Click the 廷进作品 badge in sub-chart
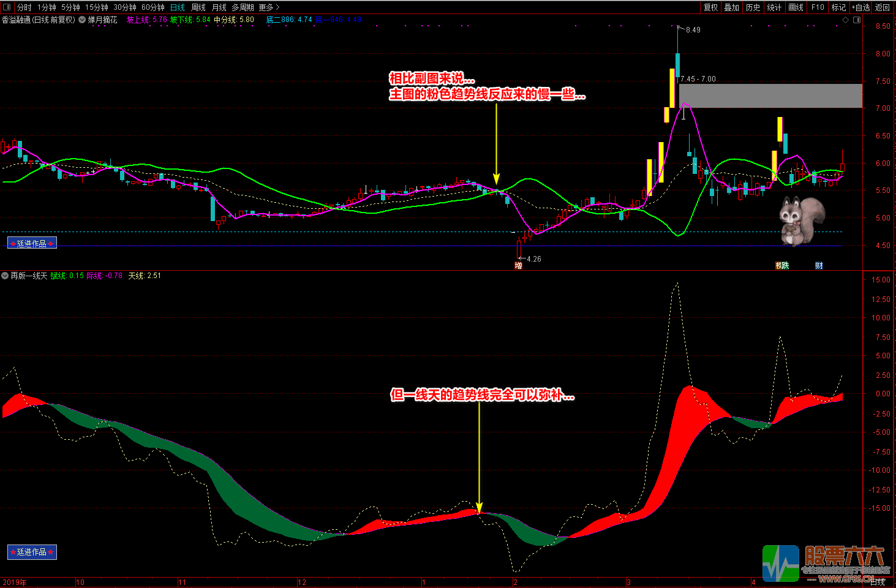The height and width of the screenshot is (588, 896). 32,552
